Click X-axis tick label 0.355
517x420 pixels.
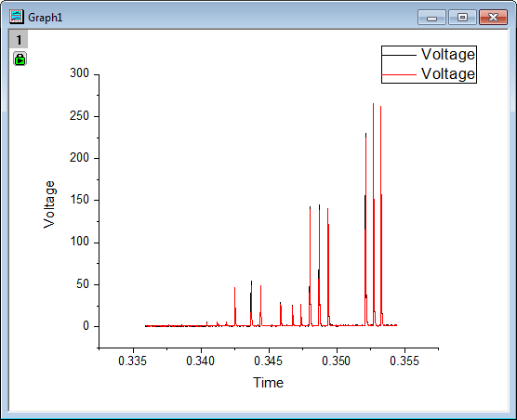[x=404, y=361]
